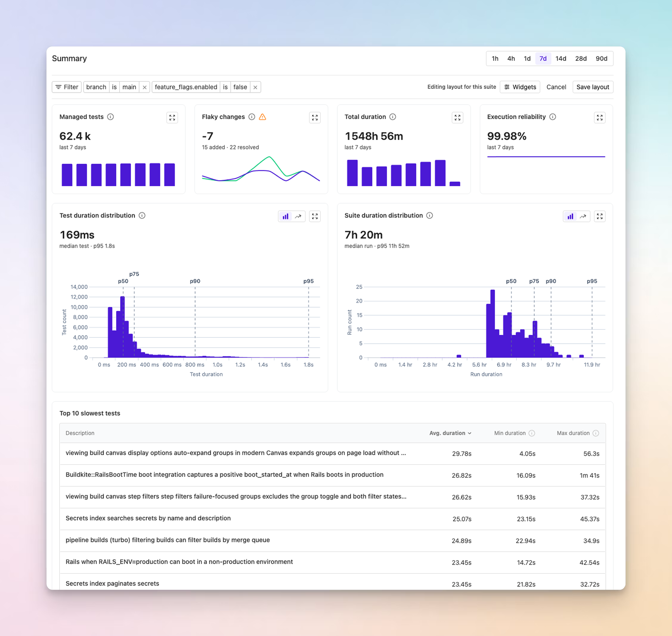Click the 1m 41s max duration cell
Screen dimensions: 672x636
[x=589, y=475]
